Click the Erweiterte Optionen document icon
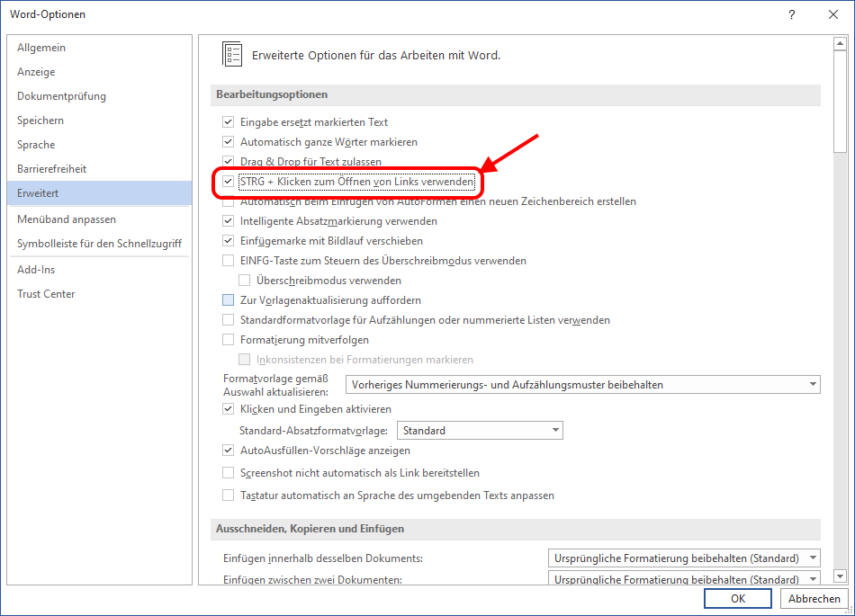This screenshot has width=855, height=616. pos(232,54)
